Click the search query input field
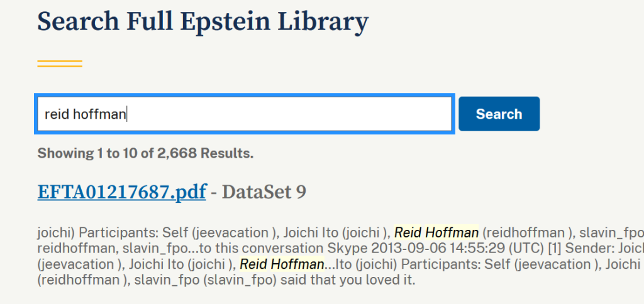 (x=283, y=114)
